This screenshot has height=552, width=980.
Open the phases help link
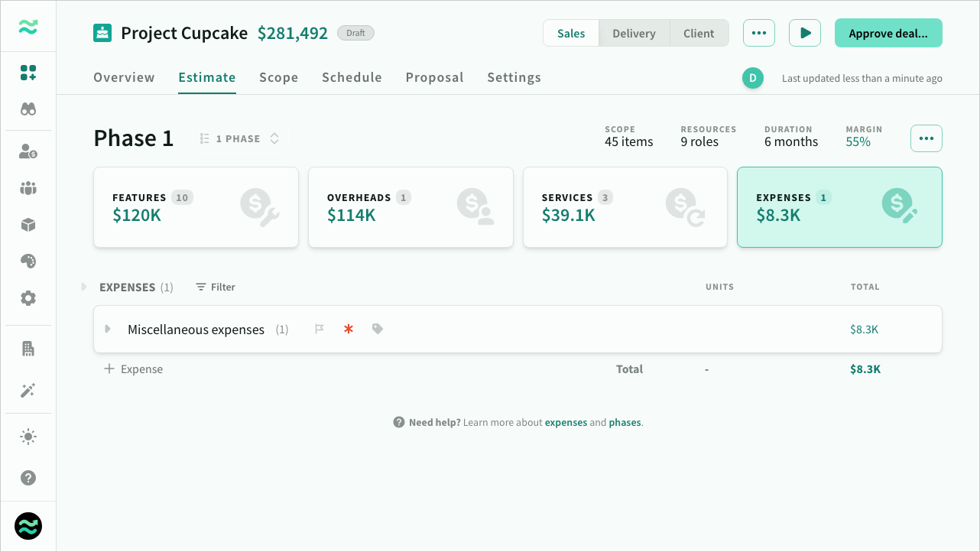625,422
